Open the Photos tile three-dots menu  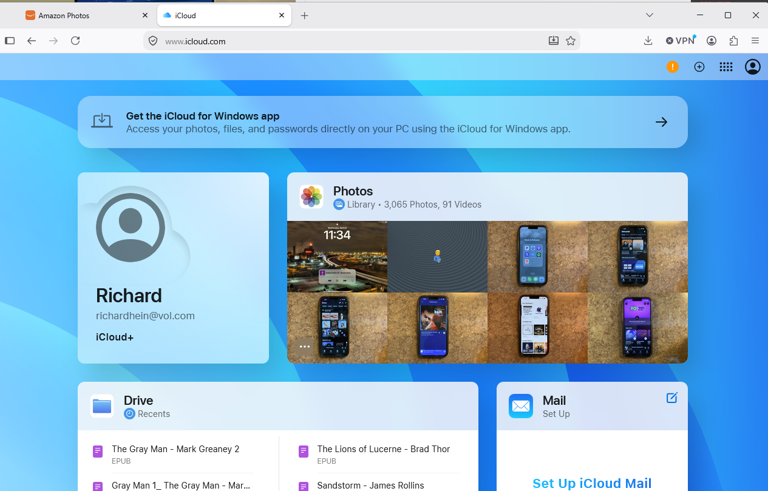tap(305, 346)
